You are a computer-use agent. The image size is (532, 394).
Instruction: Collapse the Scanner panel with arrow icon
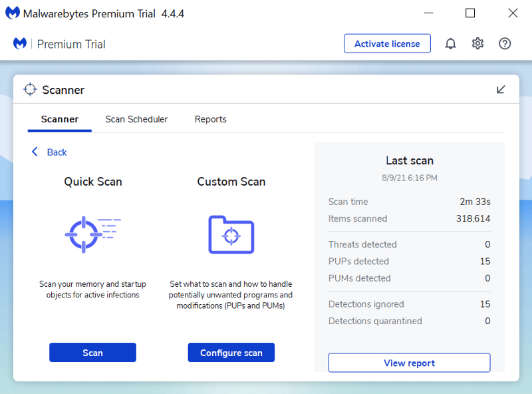pyautogui.click(x=501, y=89)
